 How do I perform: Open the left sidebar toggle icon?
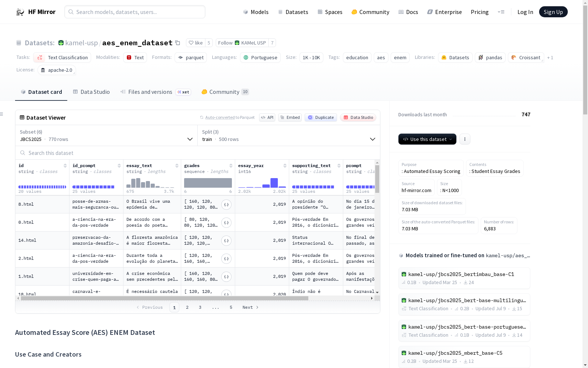[x=2, y=114]
